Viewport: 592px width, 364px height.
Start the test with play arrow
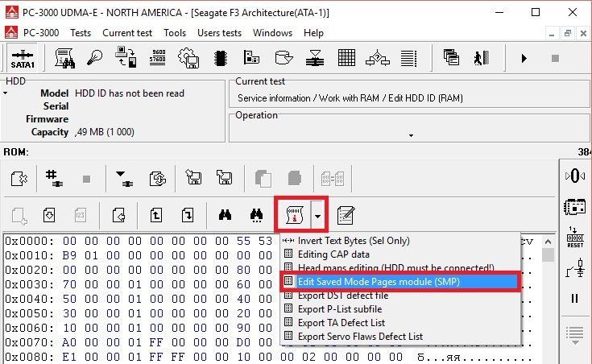click(524, 58)
